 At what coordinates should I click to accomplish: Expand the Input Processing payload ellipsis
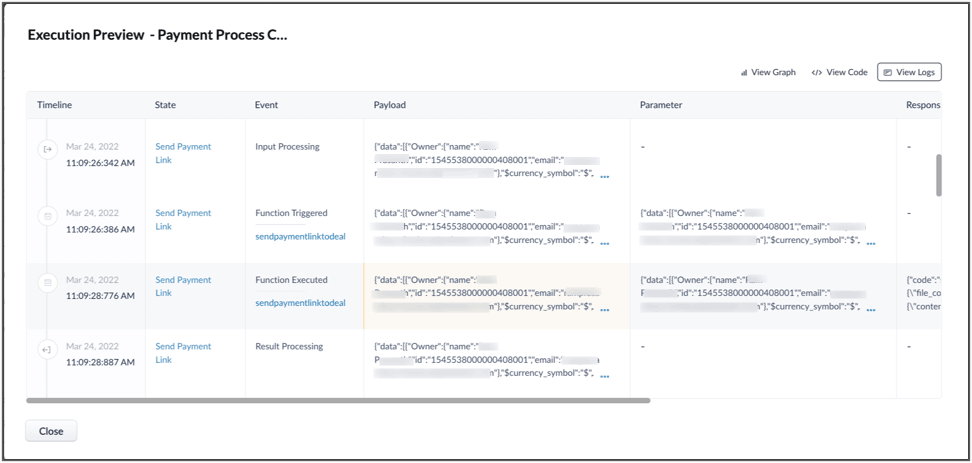click(605, 175)
